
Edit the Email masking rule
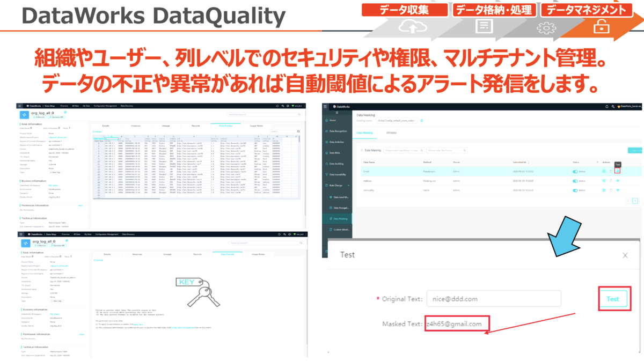coord(604,171)
